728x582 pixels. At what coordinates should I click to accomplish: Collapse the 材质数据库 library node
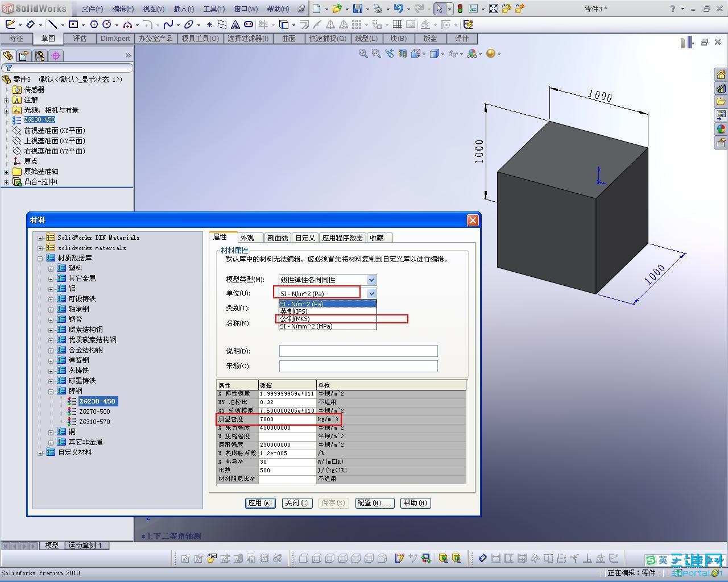(x=40, y=258)
